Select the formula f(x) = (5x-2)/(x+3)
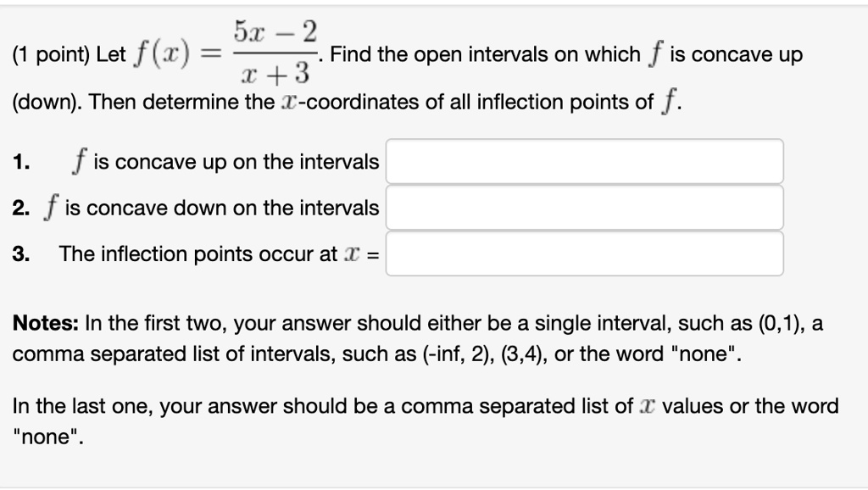 coord(225,53)
